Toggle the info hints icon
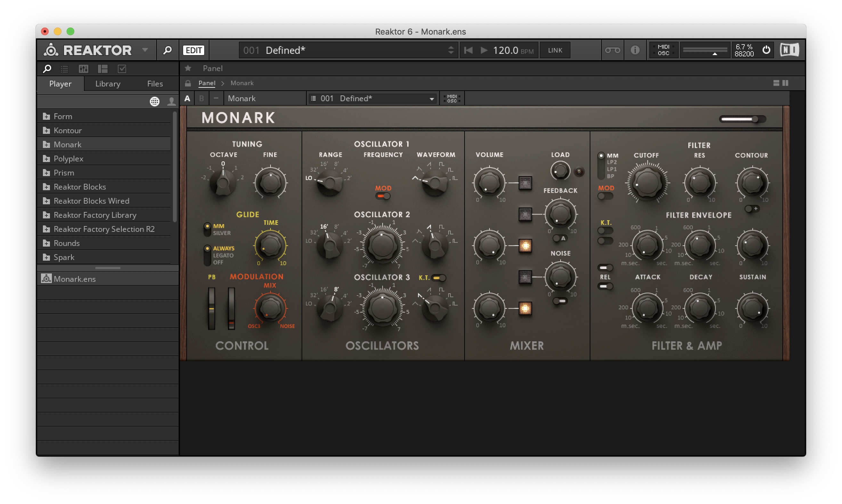Image resolution: width=842 pixels, height=504 pixels. 635,50
